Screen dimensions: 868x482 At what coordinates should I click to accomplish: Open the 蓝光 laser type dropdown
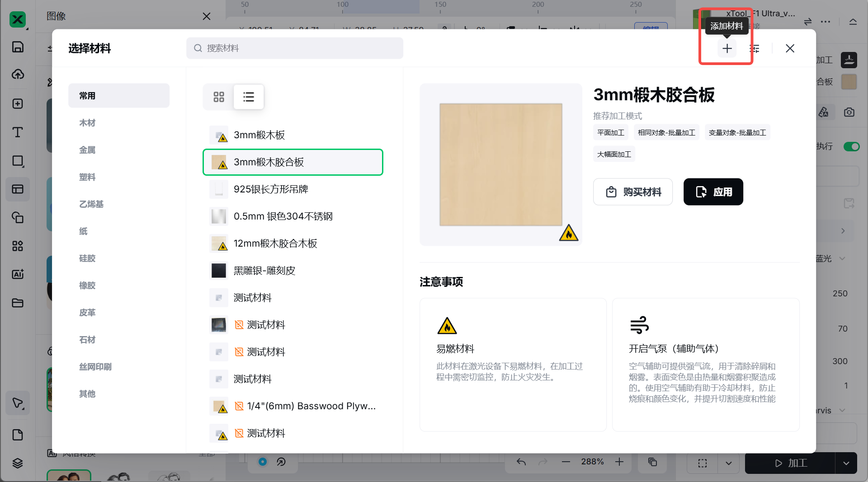click(842, 258)
